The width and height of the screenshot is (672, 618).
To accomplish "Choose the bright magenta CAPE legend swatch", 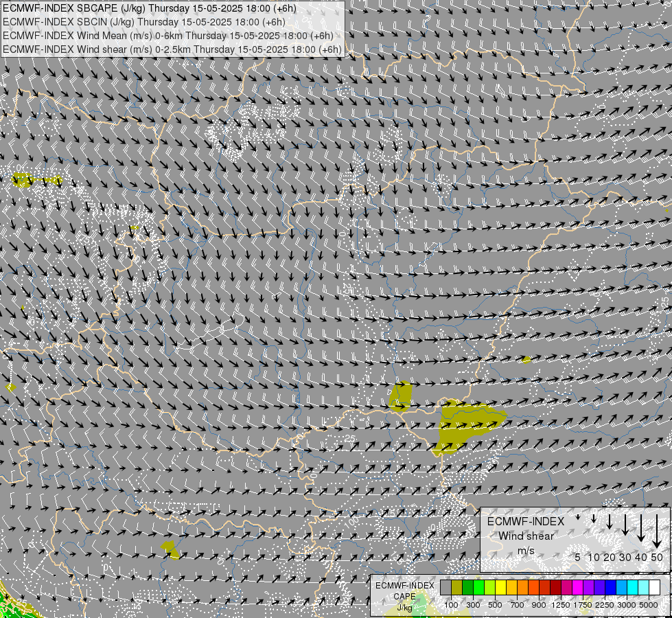I will click(x=578, y=588).
